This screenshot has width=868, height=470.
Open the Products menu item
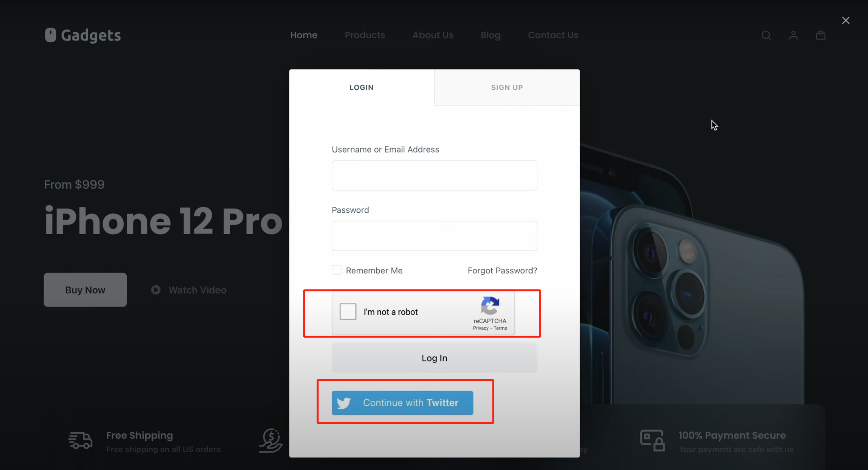click(x=365, y=35)
